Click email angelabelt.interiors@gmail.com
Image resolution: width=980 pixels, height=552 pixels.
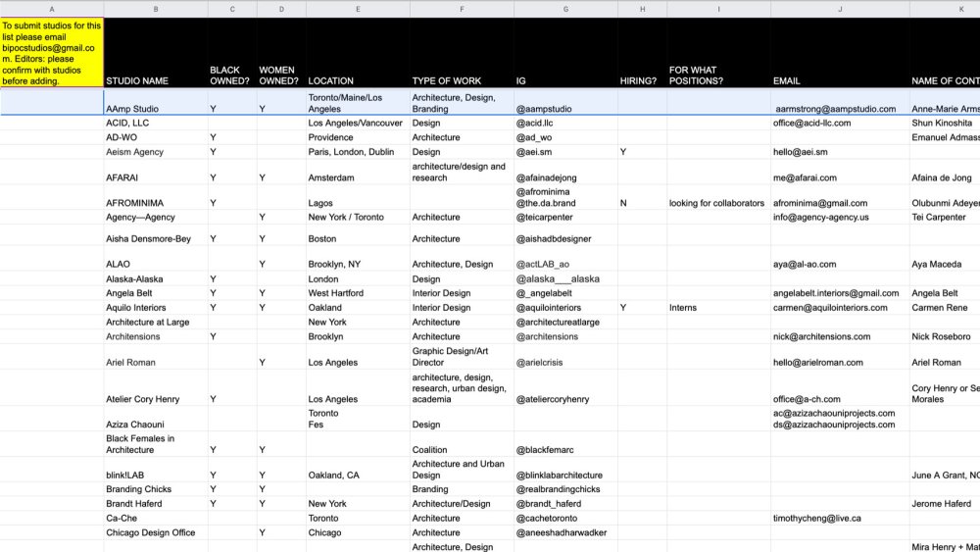pos(836,293)
